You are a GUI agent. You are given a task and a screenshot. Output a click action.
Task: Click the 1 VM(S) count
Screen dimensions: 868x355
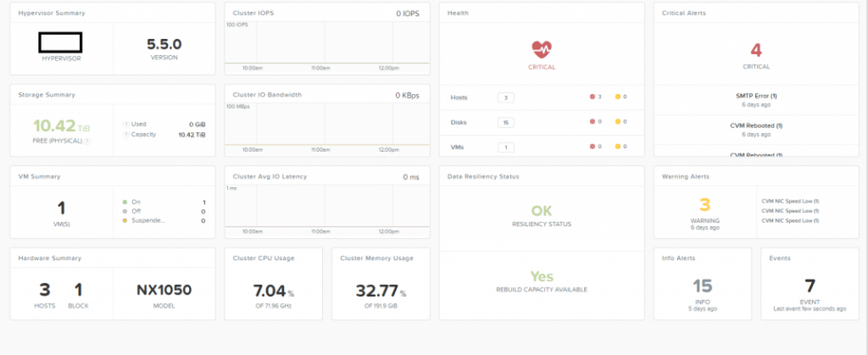click(61, 209)
